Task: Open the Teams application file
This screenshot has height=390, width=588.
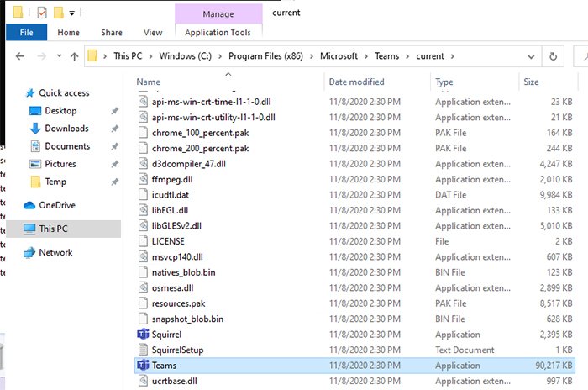Action: (165, 366)
